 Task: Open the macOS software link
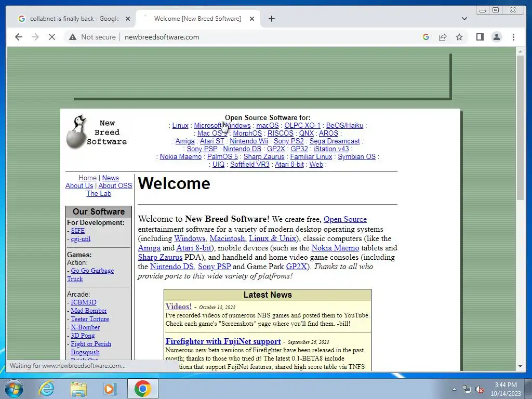click(268, 126)
